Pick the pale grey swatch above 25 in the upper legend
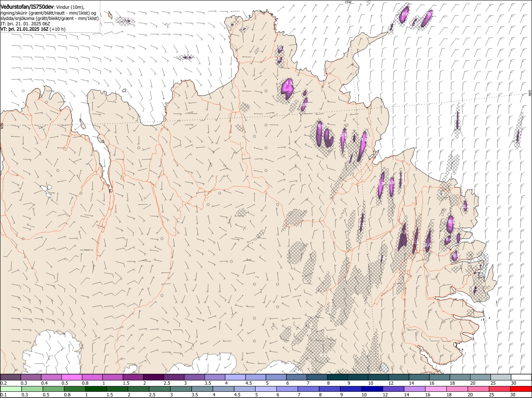 [500, 377]
